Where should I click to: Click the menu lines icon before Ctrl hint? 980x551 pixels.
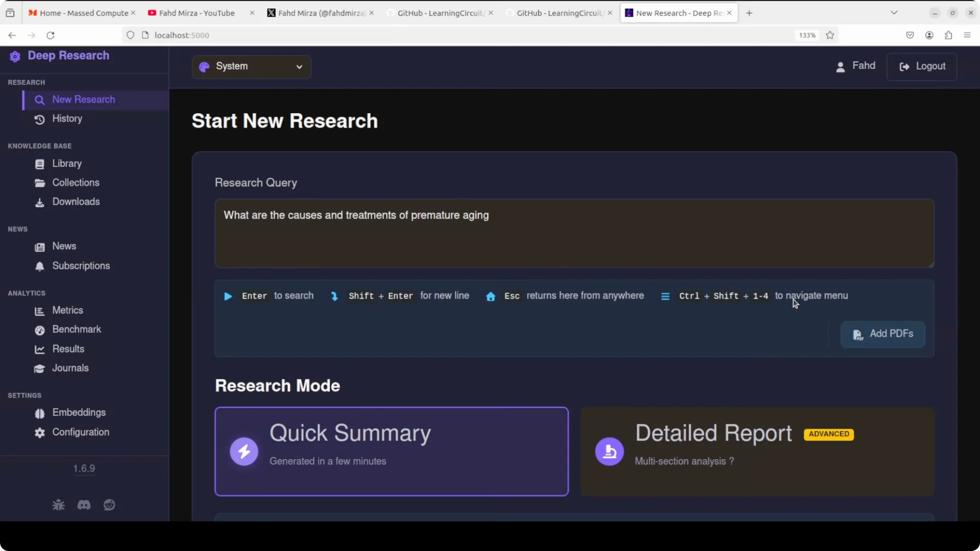click(x=665, y=296)
